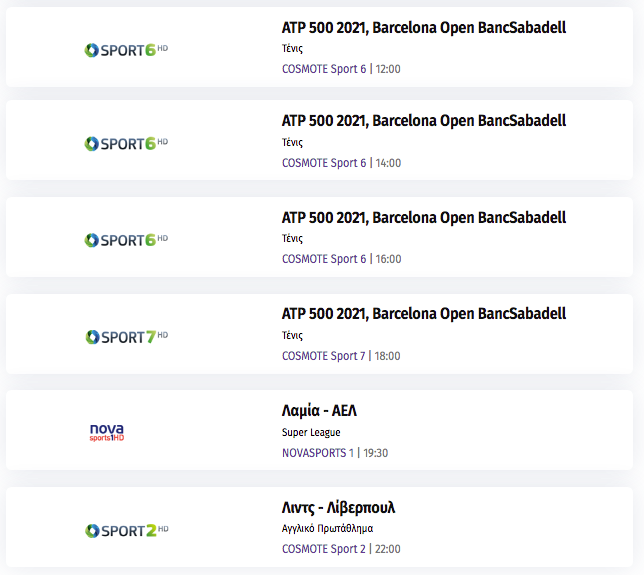Image resolution: width=644 pixels, height=575 pixels.
Task: Click the nova sports1HD channel logo
Action: [x=107, y=433]
